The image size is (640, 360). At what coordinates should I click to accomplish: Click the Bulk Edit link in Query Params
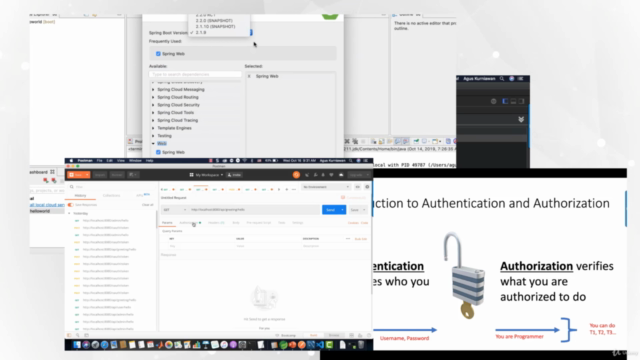[361, 239]
